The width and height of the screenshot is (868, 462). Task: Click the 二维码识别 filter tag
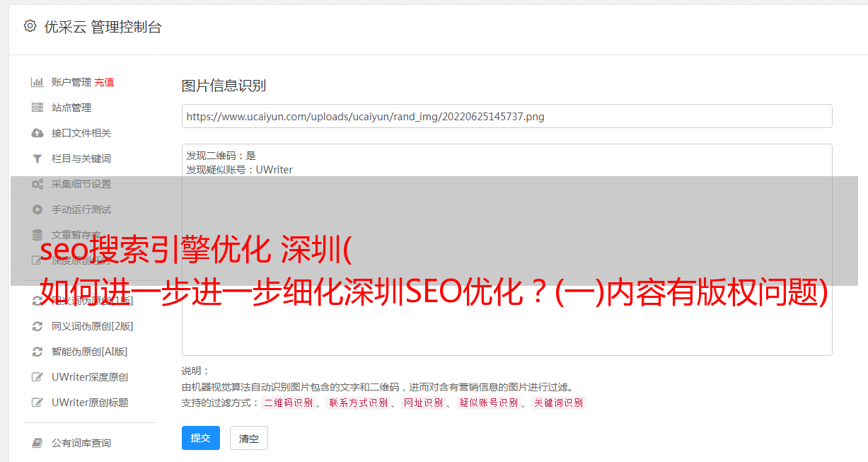288,403
